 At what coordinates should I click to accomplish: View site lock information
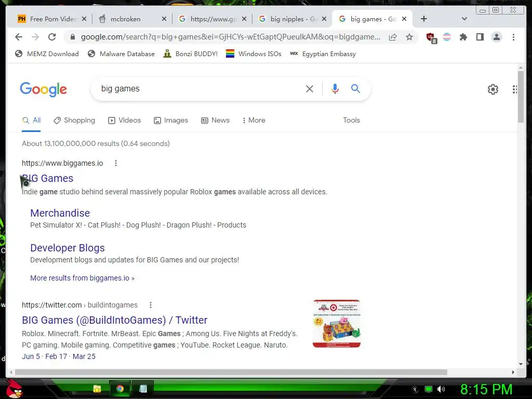[x=73, y=37]
